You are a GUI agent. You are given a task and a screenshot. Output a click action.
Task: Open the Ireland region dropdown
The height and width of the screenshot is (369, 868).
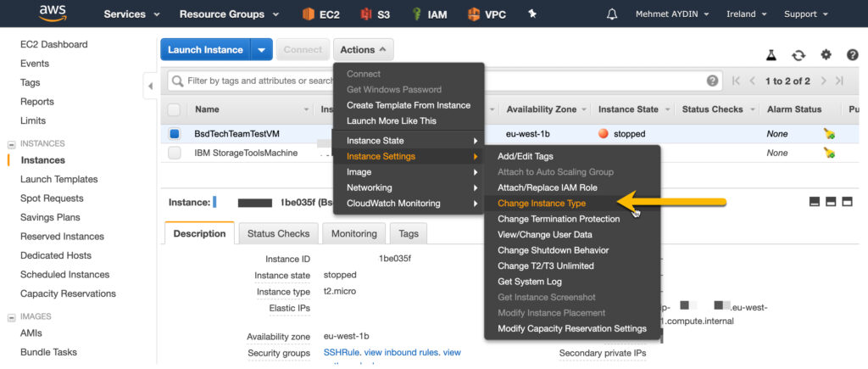click(746, 14)
